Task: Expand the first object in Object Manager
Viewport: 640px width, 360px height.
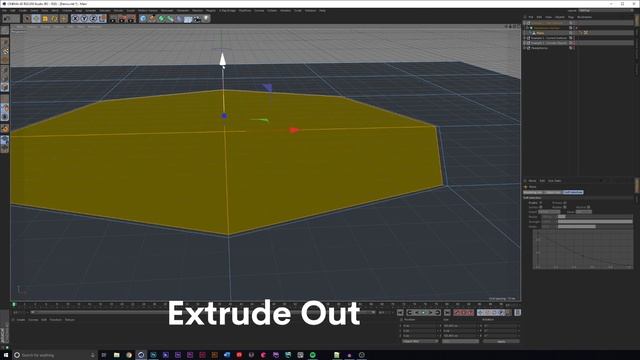Action: coord(525,23)
